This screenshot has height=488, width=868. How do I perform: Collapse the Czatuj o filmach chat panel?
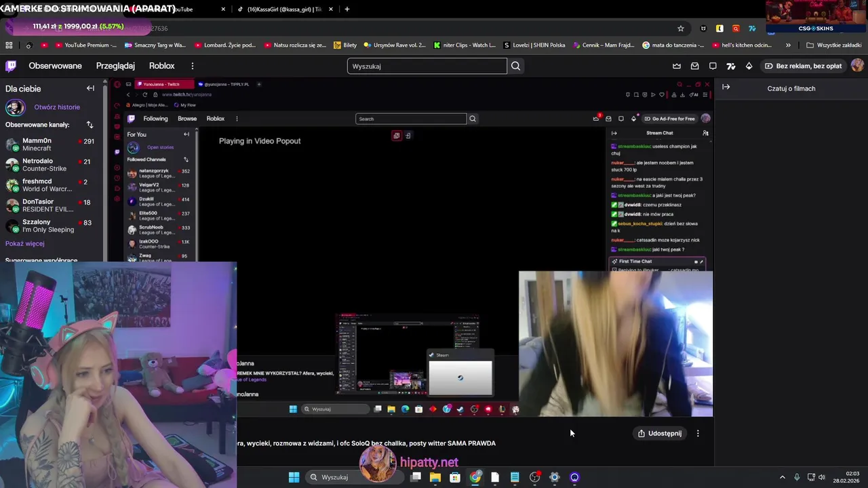726,87
